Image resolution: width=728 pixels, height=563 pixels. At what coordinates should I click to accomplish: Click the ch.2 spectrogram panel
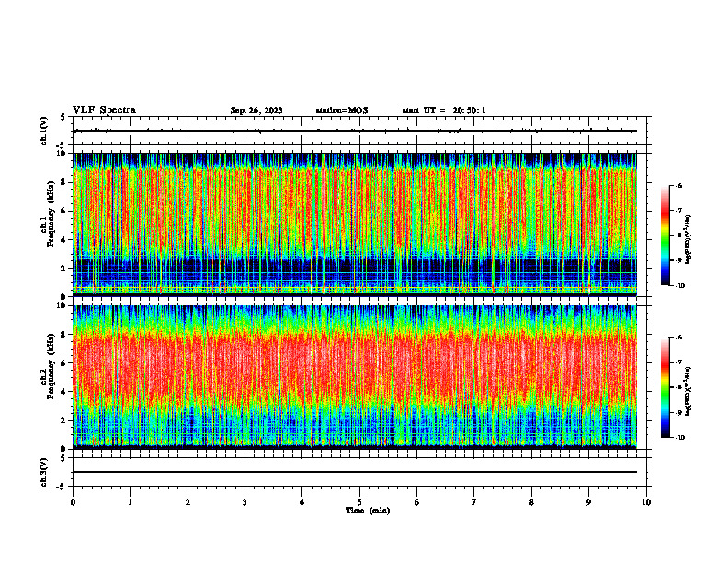point(355,377)
